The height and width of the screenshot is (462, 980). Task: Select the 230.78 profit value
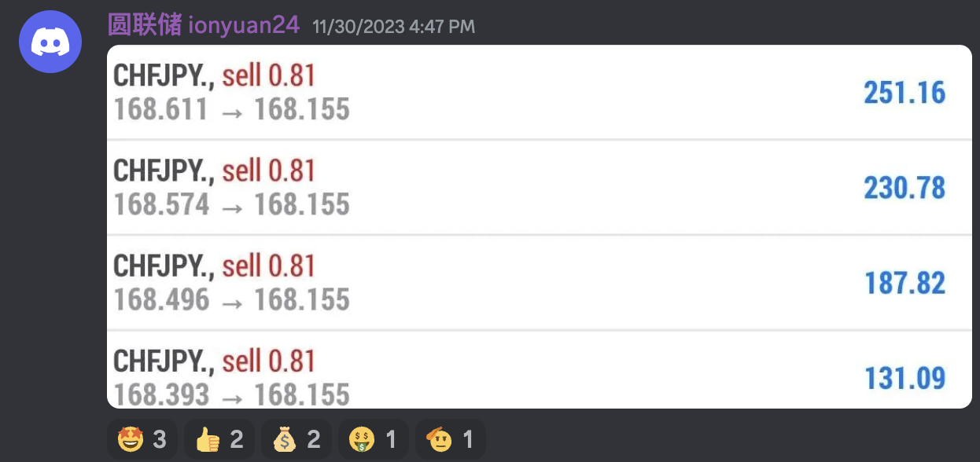(904, 188)
